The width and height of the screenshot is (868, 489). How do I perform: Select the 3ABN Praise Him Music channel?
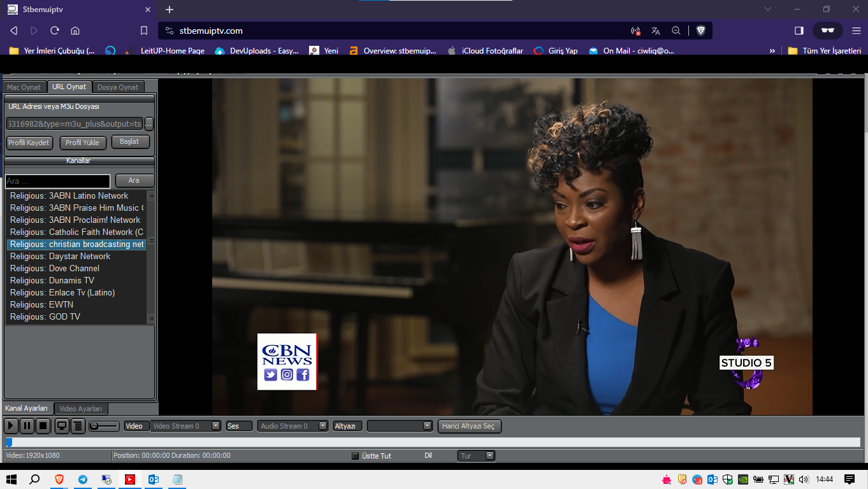tap(76, 208)
